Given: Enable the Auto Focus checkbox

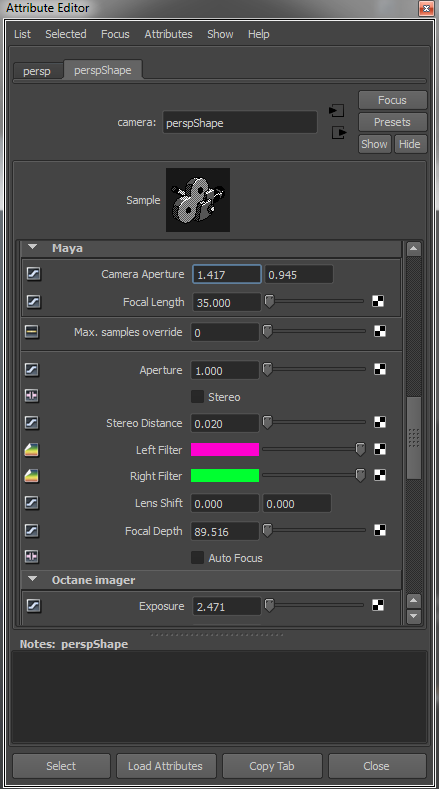Looking at the screenshot, I should coord(197,558).
